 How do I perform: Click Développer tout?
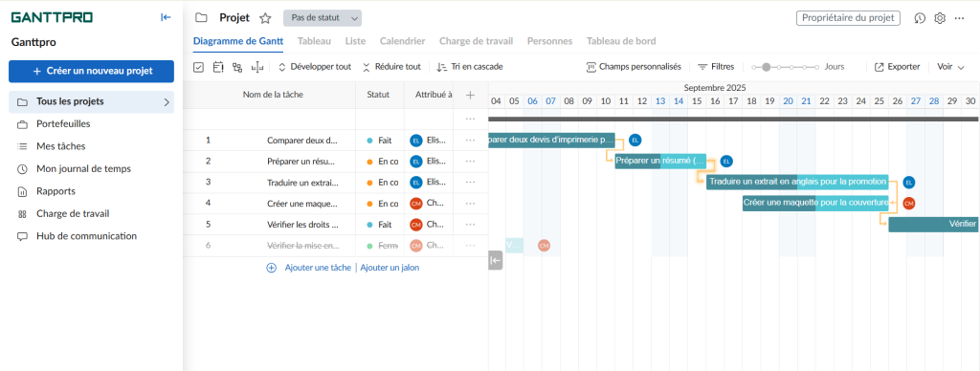314,67
